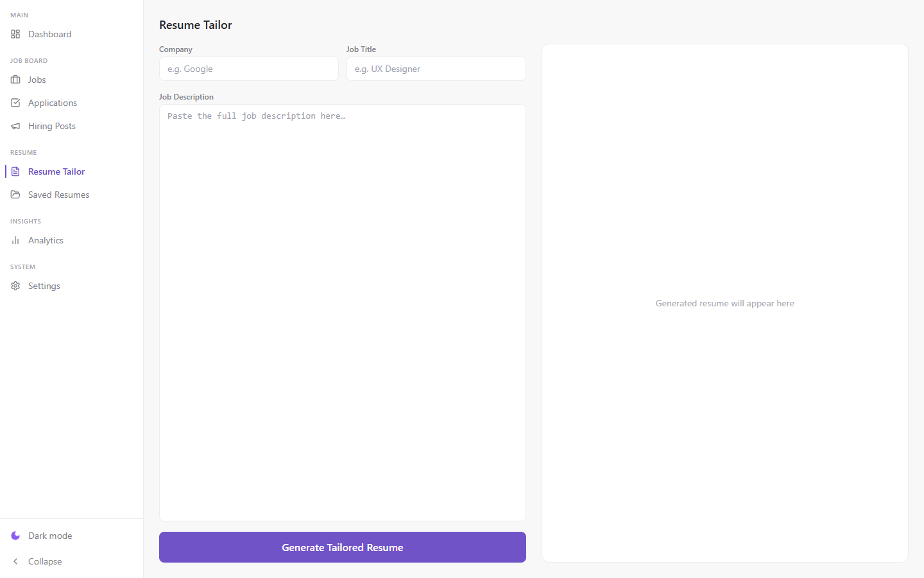Click inside the Job Description text area
The height and width of the screenshot is (578, 924).
coord(343,313)
